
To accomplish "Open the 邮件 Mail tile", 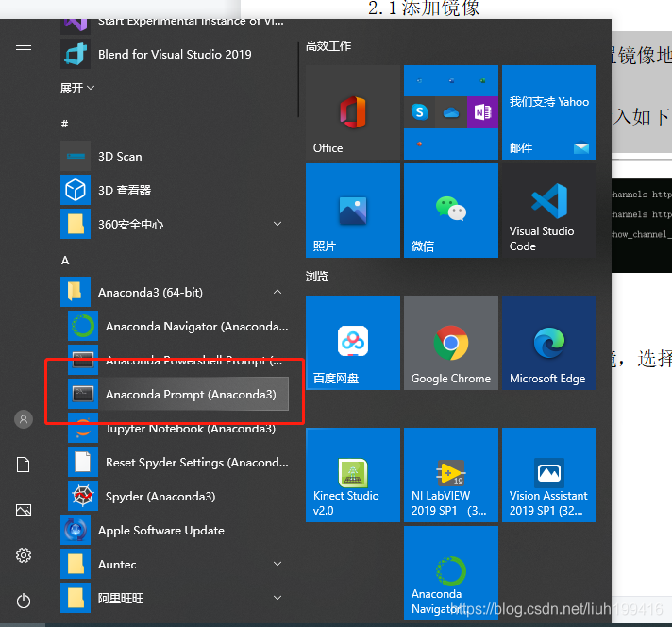I will pyautogui.click(x=549, y=112).
